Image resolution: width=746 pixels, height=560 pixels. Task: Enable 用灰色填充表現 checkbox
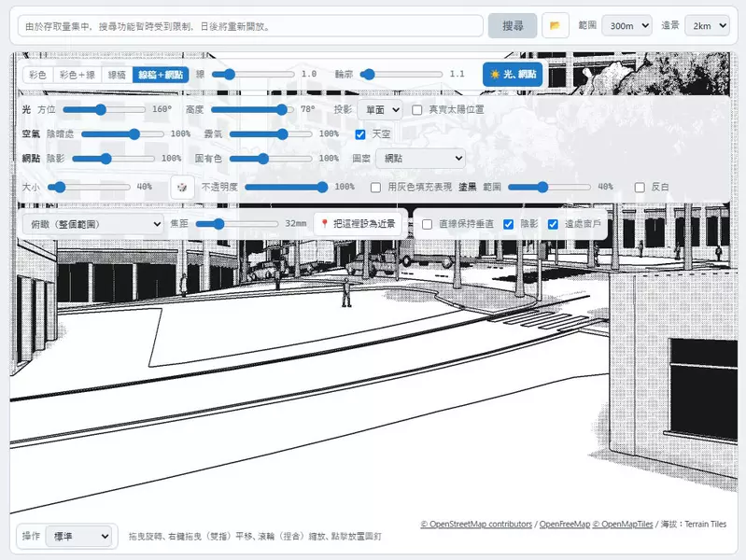pos(375,187)
